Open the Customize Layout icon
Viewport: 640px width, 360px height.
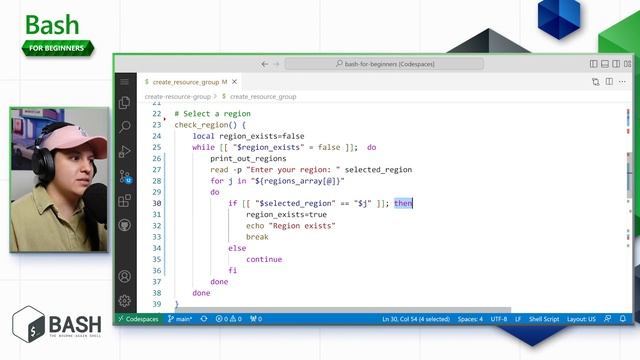pos(627,64)
